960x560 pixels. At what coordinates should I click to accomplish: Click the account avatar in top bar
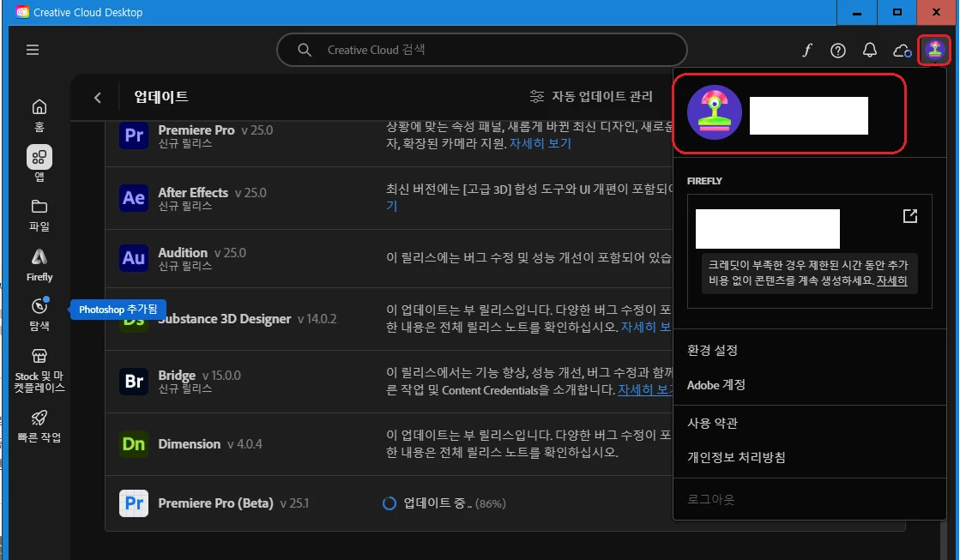(934, 50)
